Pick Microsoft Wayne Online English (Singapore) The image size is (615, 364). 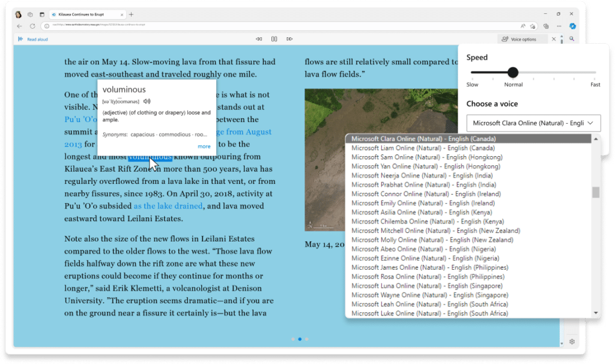[468, 295]
